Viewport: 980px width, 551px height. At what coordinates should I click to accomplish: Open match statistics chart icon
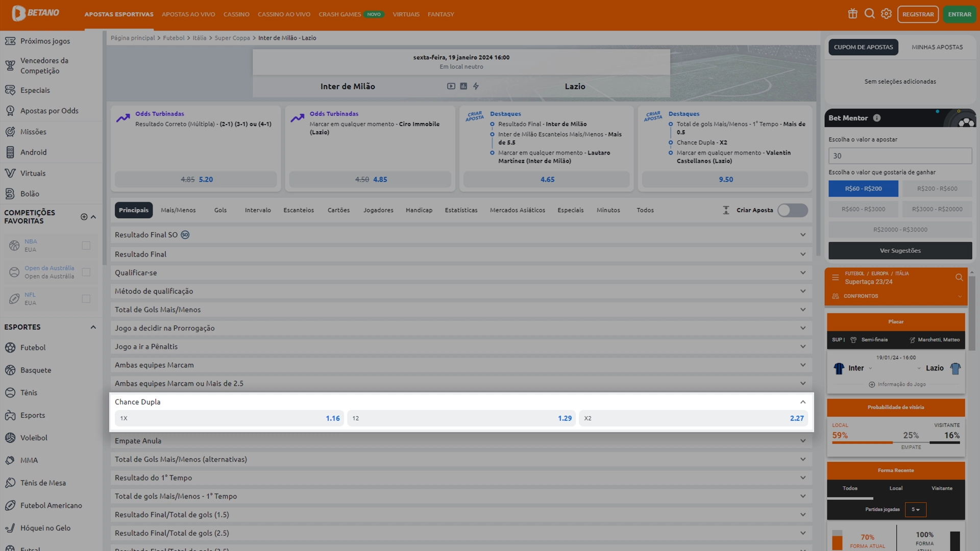(463, 86)
